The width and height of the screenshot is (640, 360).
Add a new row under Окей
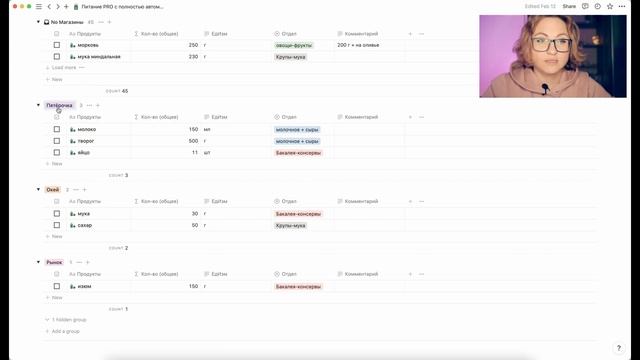point(54,236)
